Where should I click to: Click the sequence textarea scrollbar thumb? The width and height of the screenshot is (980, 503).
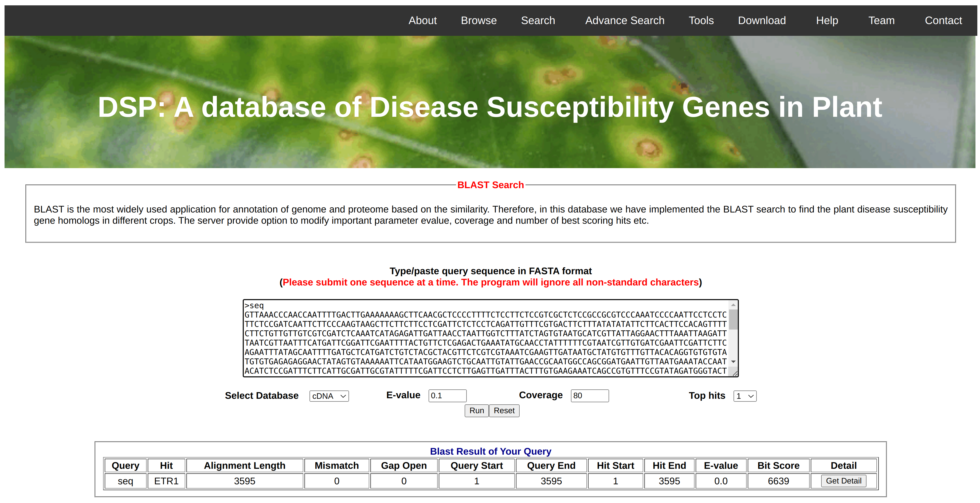click(x=733, y=319)
